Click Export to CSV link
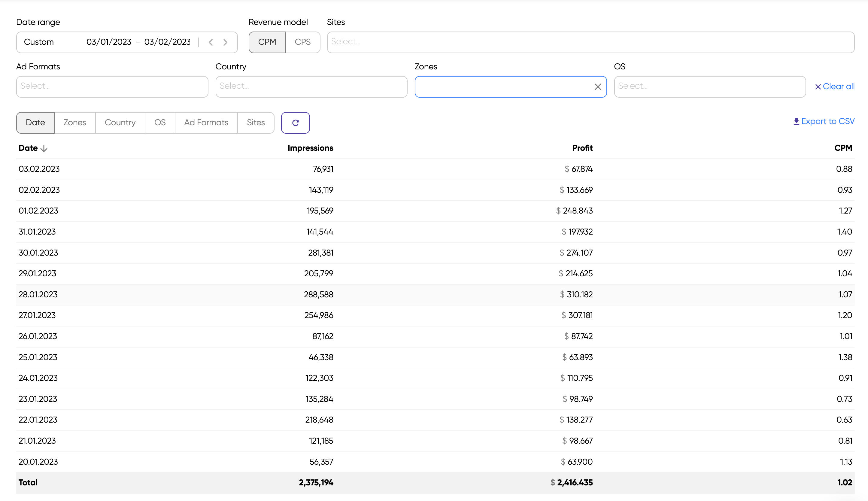The height and width of the screenshot is (501, 868). (x=824, y=121)
